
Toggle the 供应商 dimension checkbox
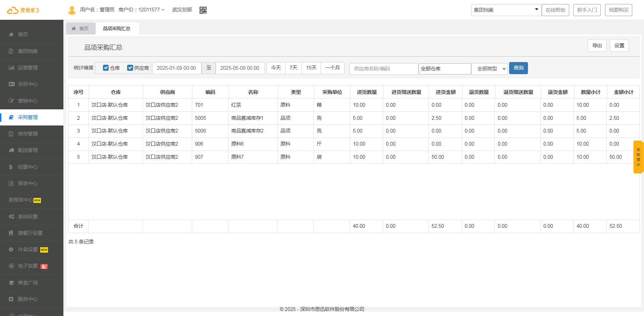(130, 68)
